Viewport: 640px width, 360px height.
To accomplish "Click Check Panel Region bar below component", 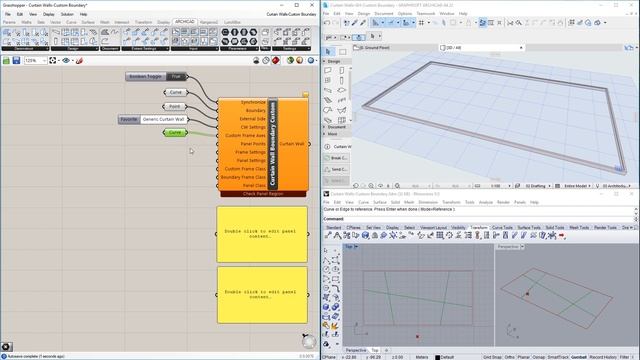I will (x=263, y=194).
